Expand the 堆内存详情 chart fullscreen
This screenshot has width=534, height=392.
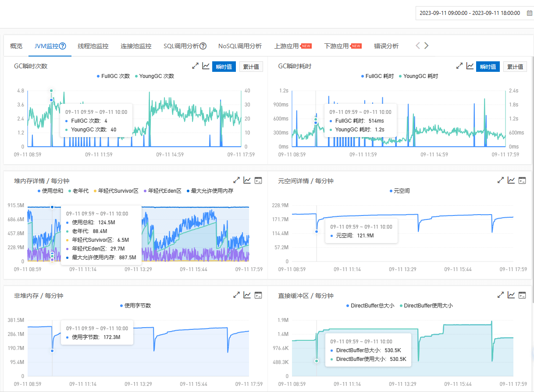[236, 180]
